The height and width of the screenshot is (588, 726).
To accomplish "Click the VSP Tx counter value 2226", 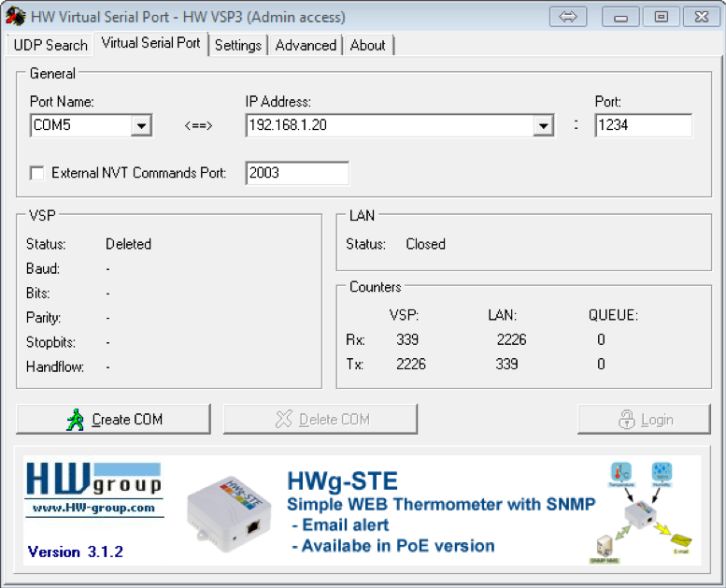I will click(x=411, y=365).
